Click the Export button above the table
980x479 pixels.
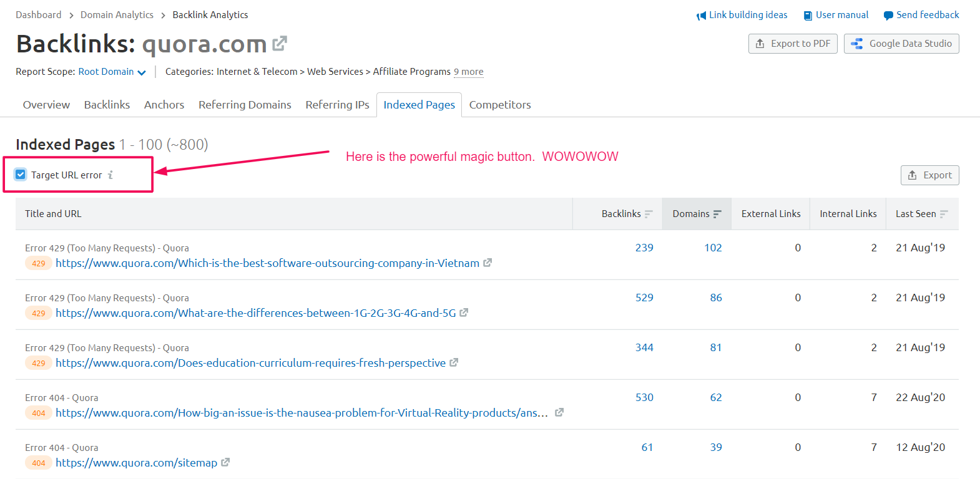(x=929, y=175)
